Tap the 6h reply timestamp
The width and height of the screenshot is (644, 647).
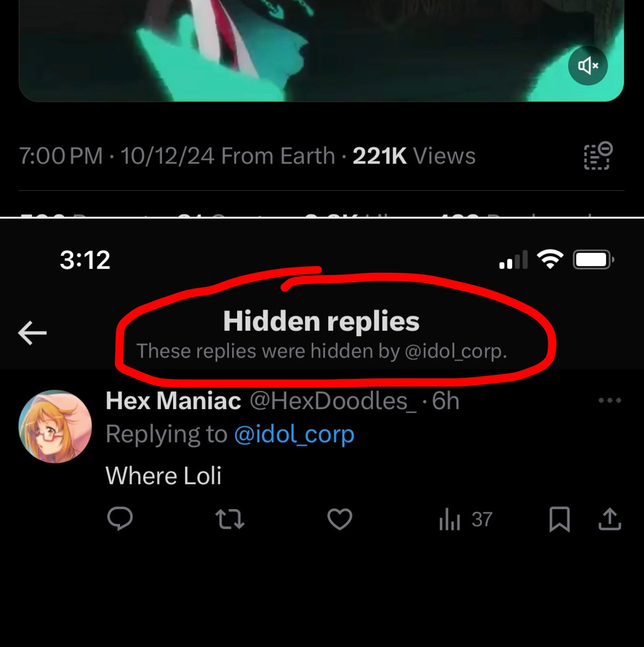[446, 401]
